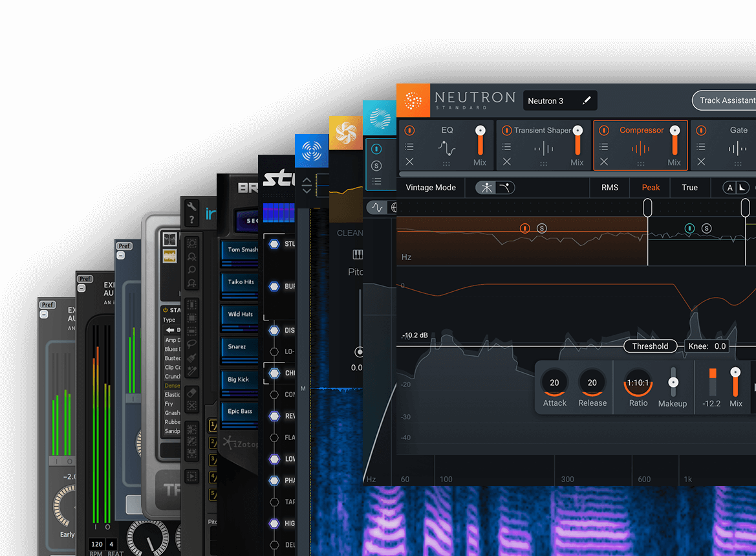Click the wrench settings icon
The height and width of the screenshot is (556, 756).
click(191, 207)
